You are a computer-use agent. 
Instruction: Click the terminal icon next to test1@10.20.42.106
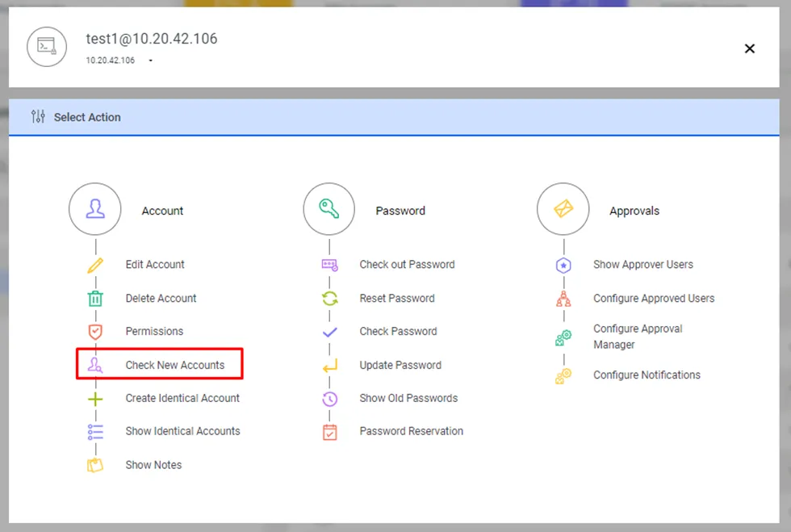pyautogui.click(x=47, y=47)
